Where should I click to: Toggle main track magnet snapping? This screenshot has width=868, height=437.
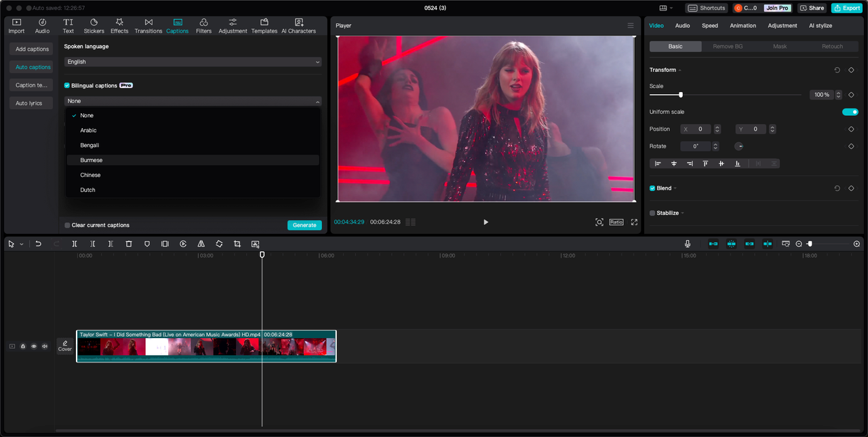[713, 244]
